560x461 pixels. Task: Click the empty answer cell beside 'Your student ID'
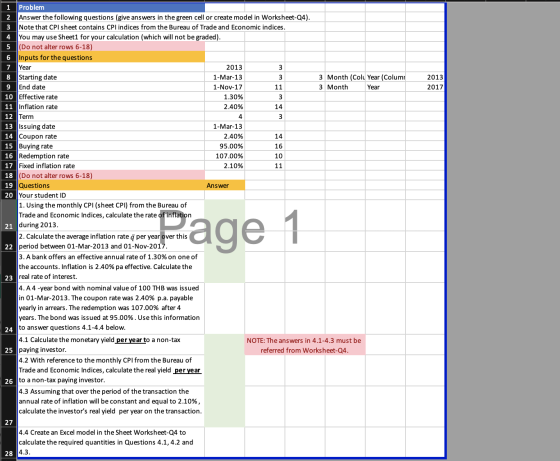(225, 195)
